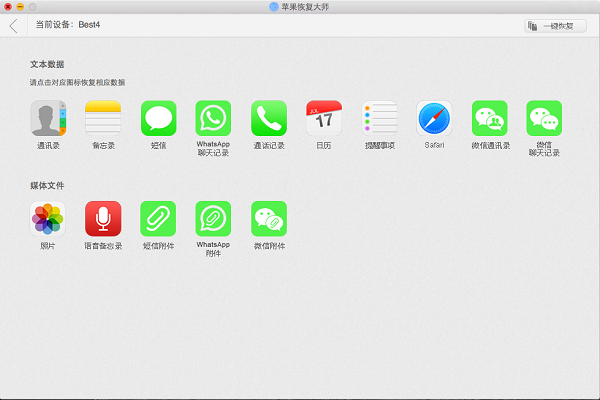
Task: Open the WhatsApp 附件 attachment icon
Action: click(x=213, y=219)
